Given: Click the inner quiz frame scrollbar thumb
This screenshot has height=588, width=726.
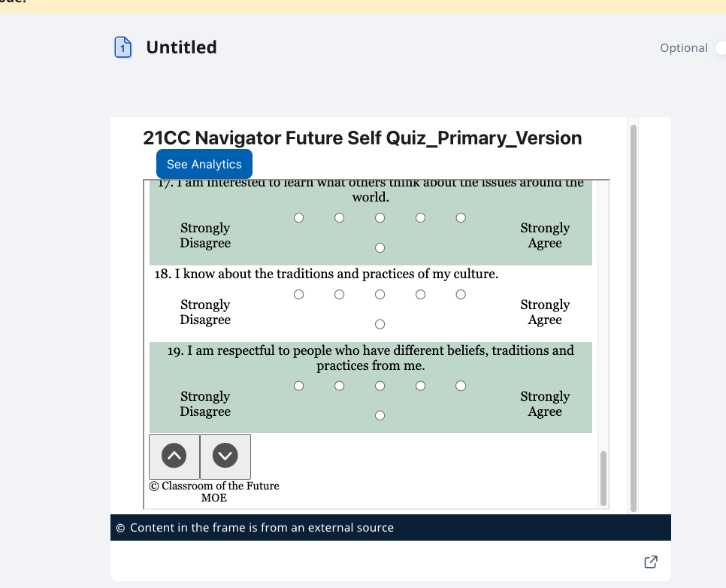Looking at the screenshot, I should (x=603, y=478).
